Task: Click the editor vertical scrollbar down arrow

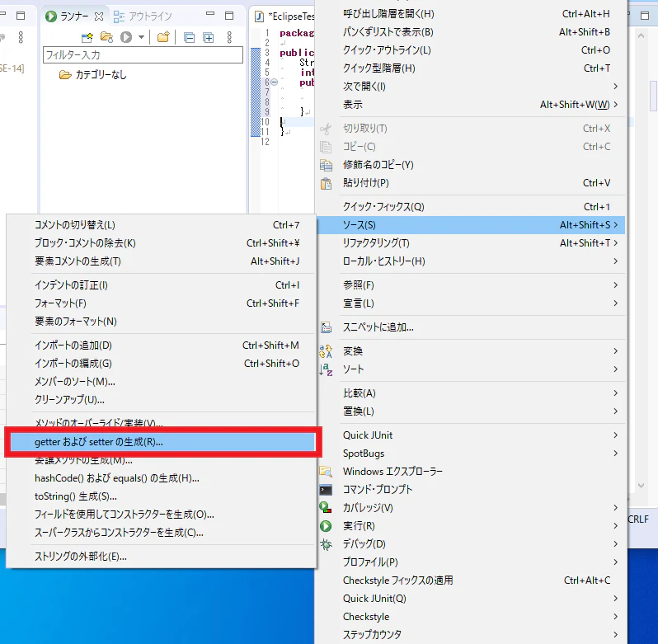Action: click(x=641, y=486)
